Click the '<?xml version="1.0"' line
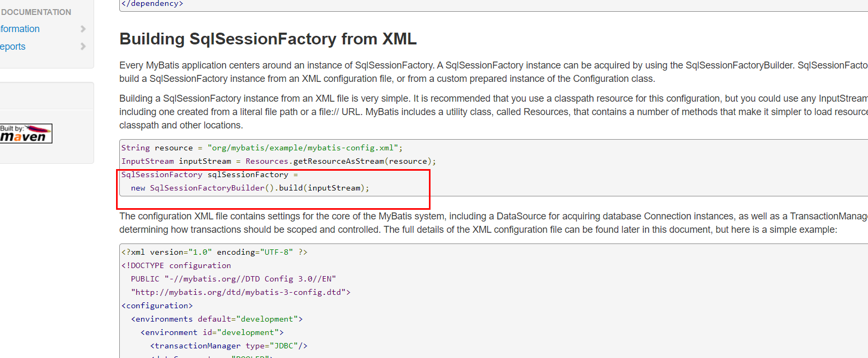 tap(214, 252)
